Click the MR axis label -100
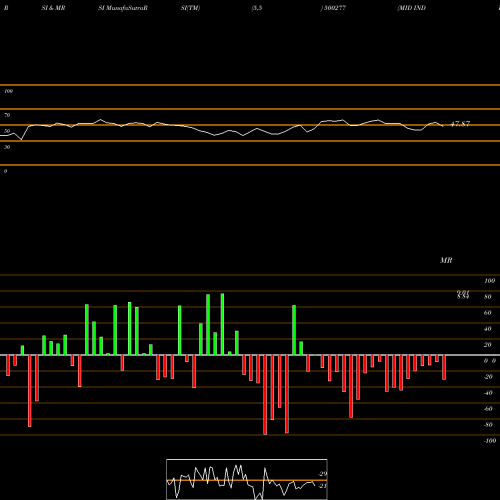500x500 pixels. click(490, 441)
